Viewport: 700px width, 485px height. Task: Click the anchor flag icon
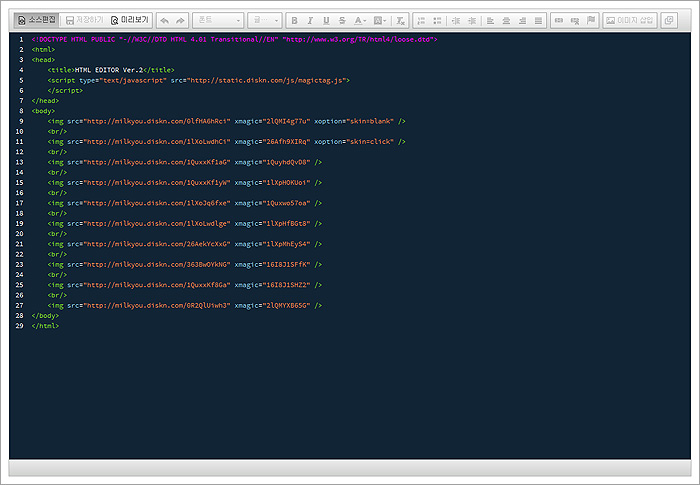click(x=591, y=21)
